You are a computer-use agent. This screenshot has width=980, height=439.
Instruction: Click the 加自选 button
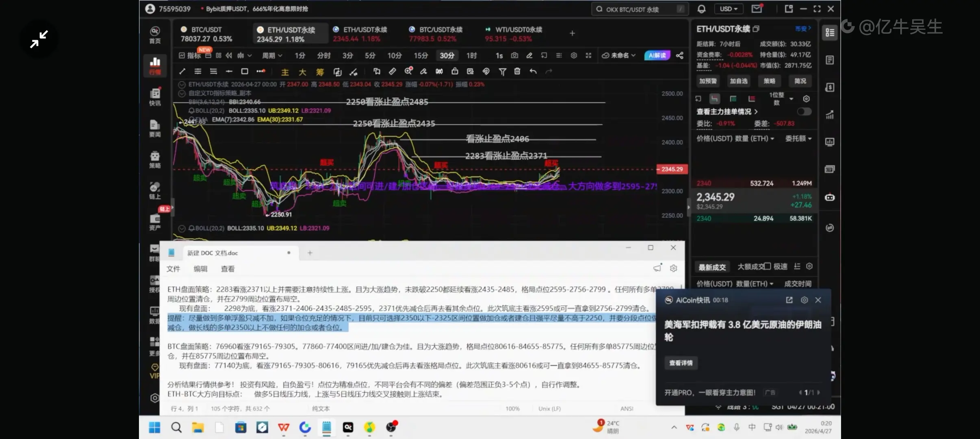(738, 81)
